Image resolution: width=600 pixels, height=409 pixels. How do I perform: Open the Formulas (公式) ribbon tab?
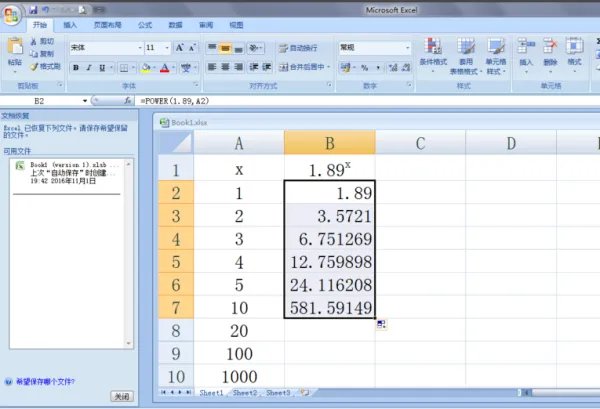click(x=145, y=23)
